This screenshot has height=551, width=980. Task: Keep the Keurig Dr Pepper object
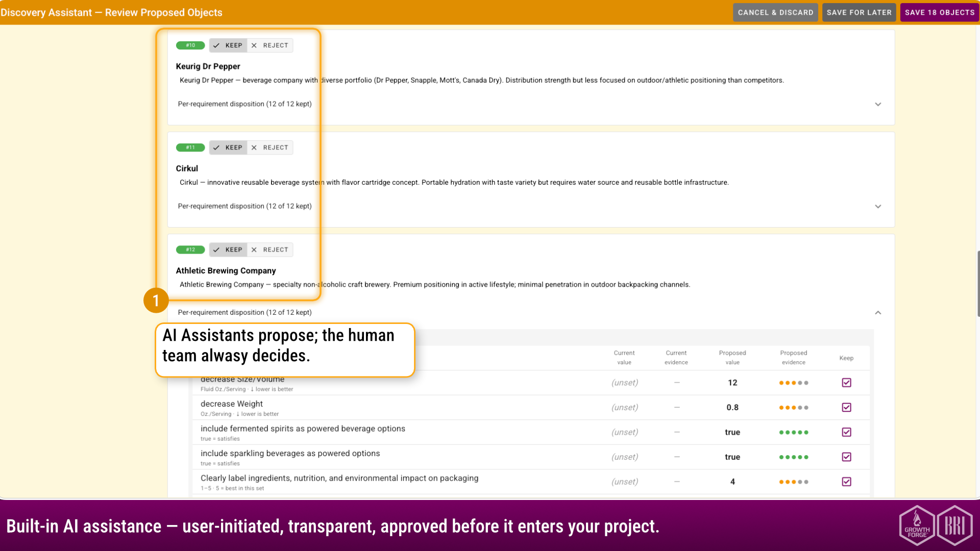point(228,45)
